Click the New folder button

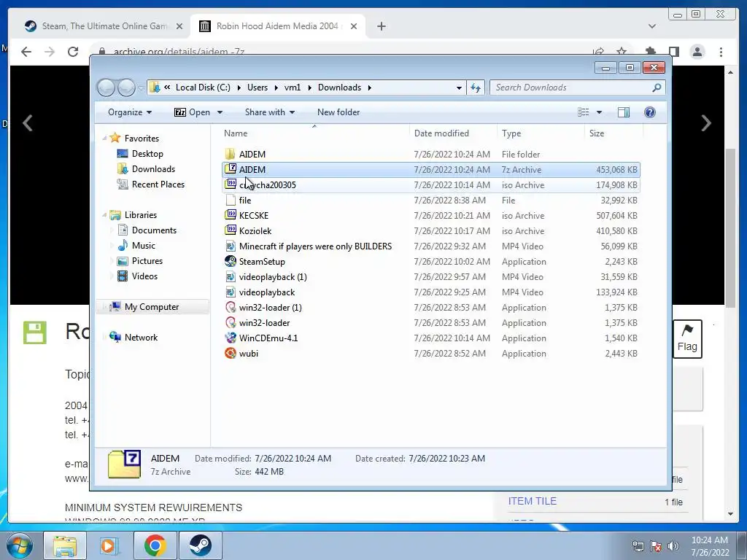click(338, 112)
